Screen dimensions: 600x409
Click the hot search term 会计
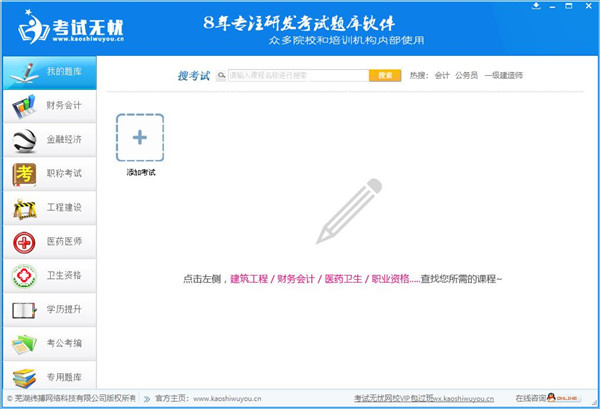tap(442, 75)
